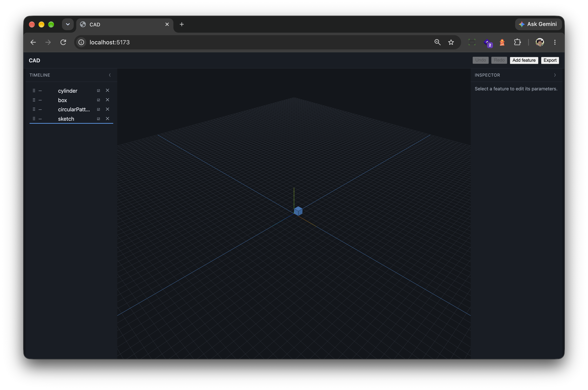Image resolution: width=588 pixels, height=390 pixels.
Task: Bookmark this page with the star
Action: [x=451, y=42]
